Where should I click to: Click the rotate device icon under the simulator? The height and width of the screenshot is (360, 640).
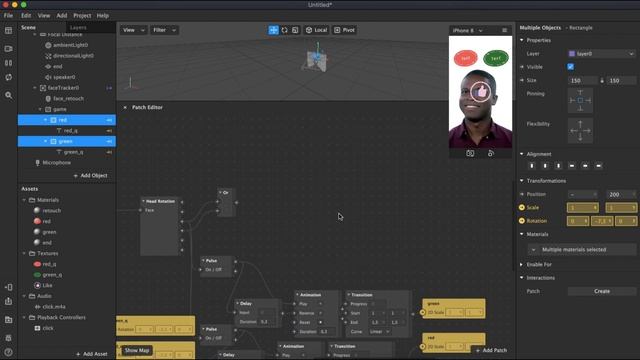pos(491,153)
